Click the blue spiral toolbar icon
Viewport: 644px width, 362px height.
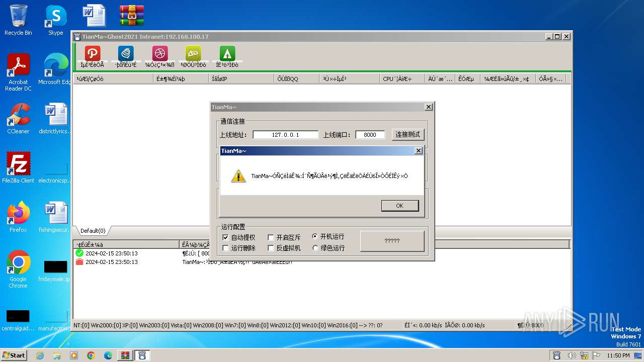coord(126,53)
